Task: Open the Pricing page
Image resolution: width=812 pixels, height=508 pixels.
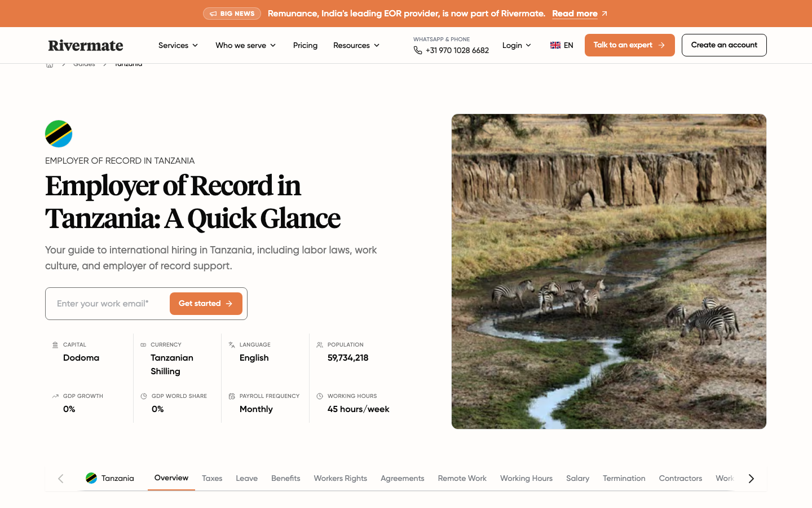Action: click(x=305, y=45)
